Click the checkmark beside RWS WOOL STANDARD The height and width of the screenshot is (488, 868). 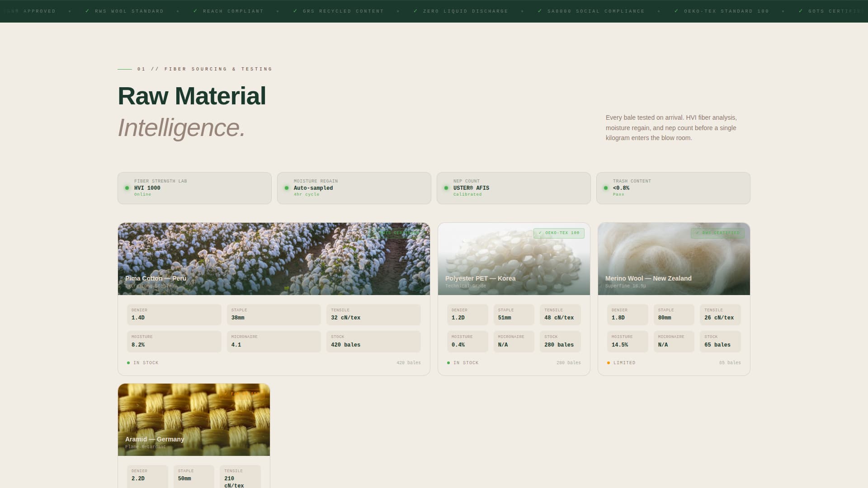click(87, 11)
